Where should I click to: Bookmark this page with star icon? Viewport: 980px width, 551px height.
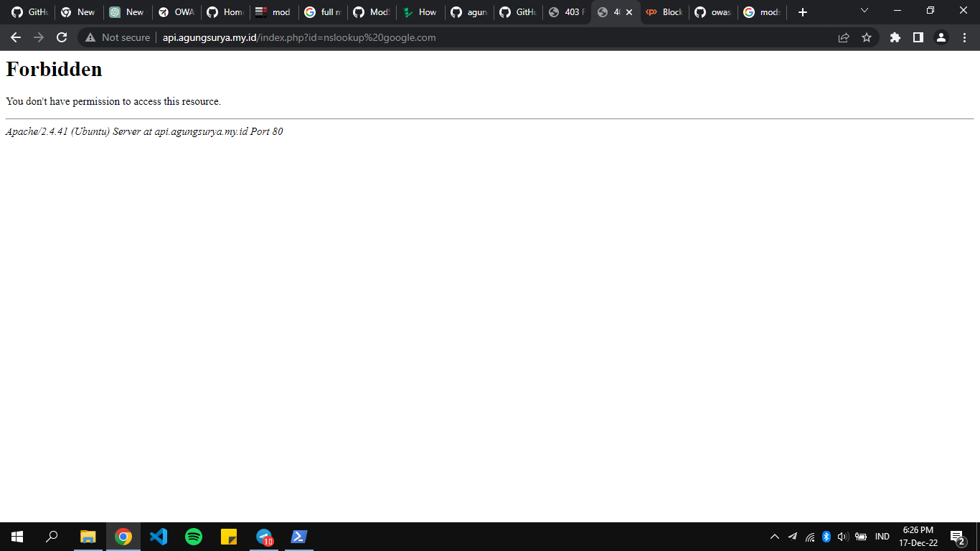867,37
